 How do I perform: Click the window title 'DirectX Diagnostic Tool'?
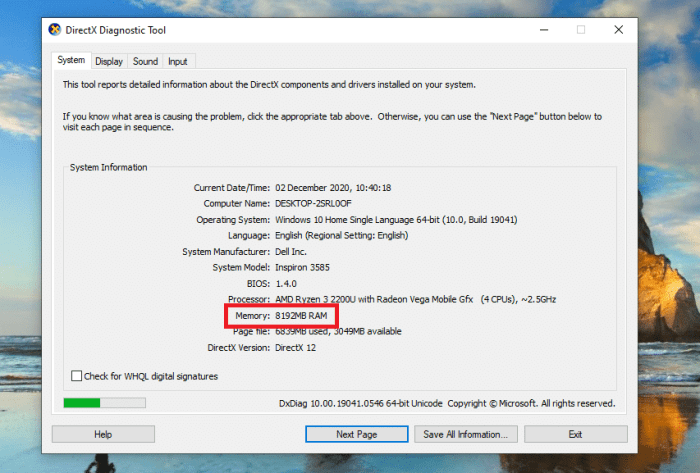coord(116,30)
